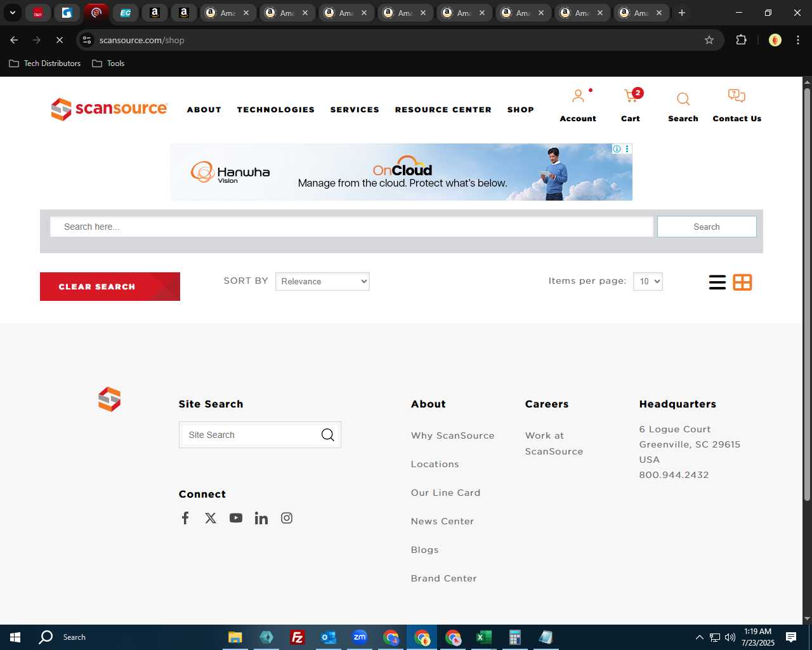Expand the Items per page dropdown
The height and width of the screenshot is (650, 812).
click(x=648, y=281)
